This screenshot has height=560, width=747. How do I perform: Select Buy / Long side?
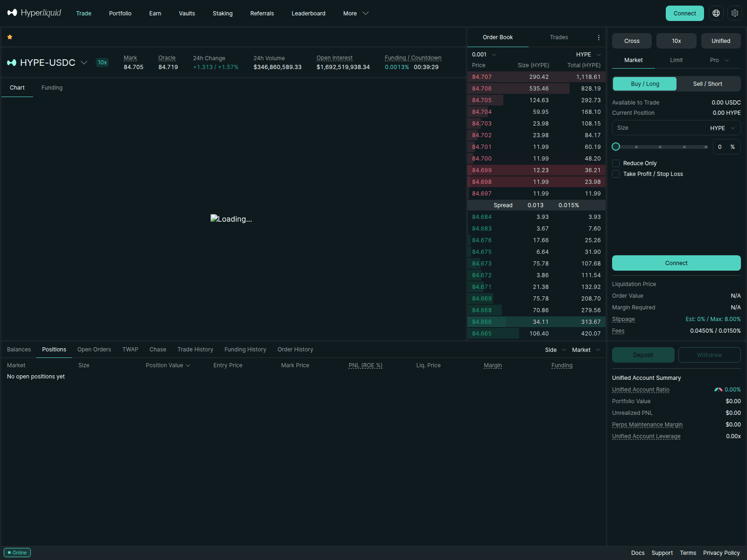[x=645, y=84]
